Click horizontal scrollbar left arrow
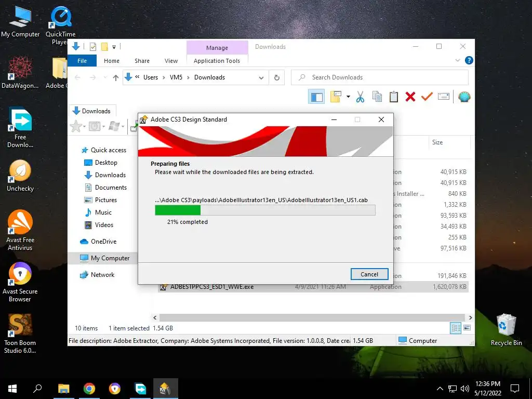This screenshot has width=532, height=399. coord(155,318)
